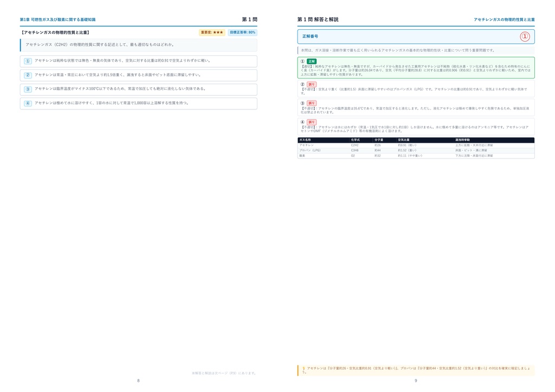Viewport: 555px width, 392px height.
Task: Click the 約0.91（軽い） cell in the table
Action: tap(407, 145)
